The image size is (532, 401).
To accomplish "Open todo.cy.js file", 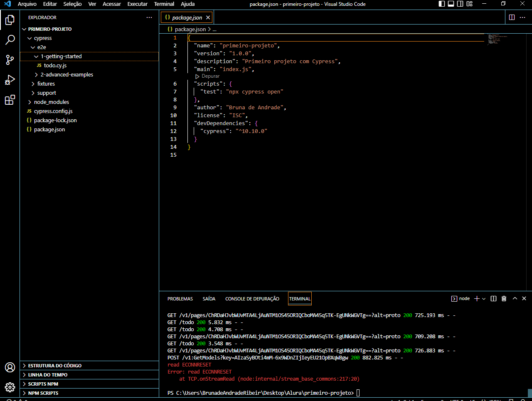I will tap(89, 66).
